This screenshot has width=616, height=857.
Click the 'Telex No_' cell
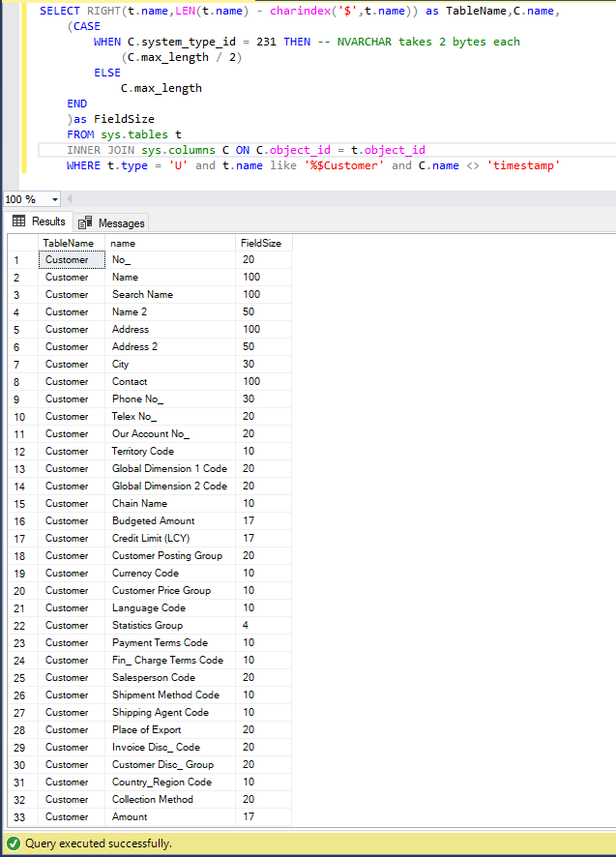click(x=170, y=417)
